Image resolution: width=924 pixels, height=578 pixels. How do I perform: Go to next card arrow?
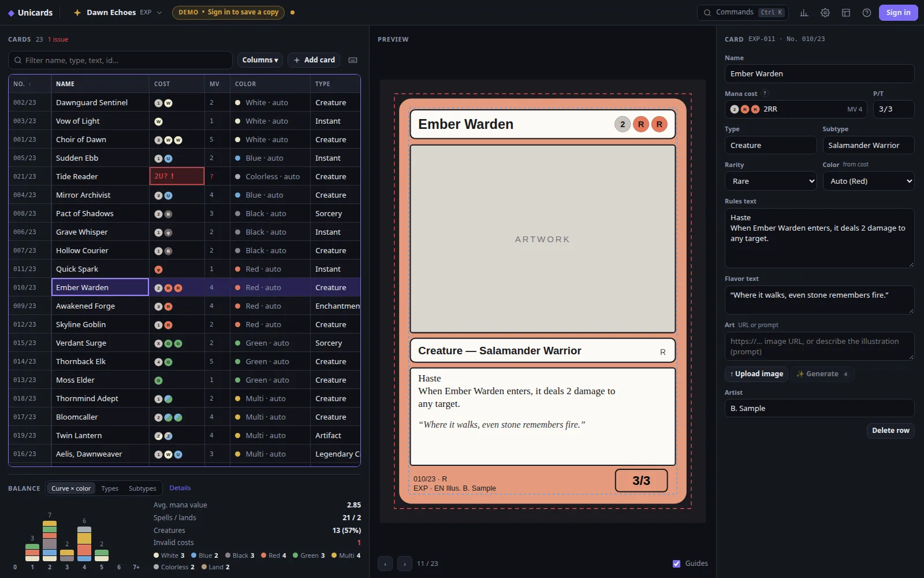point(405,564)
